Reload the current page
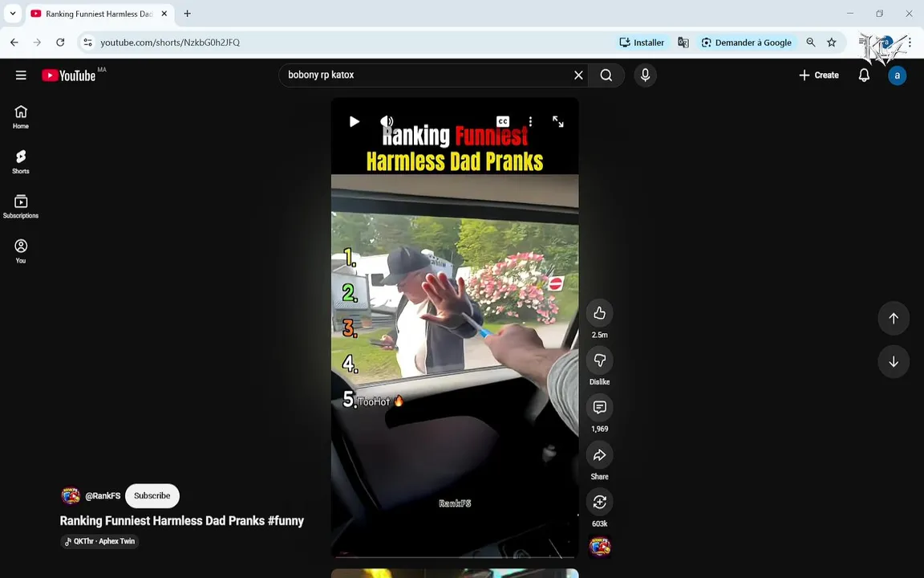Viewport: 924px width, 578px height. coord(60,43)
